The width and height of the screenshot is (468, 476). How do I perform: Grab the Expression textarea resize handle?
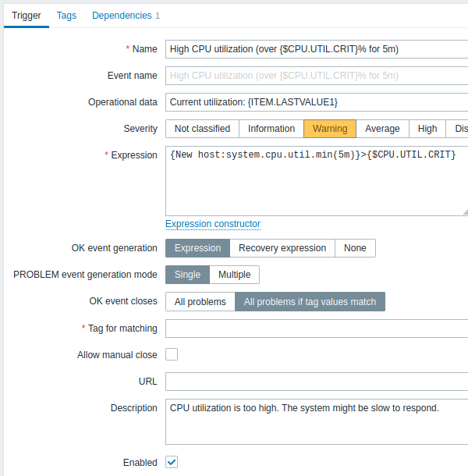465,212
